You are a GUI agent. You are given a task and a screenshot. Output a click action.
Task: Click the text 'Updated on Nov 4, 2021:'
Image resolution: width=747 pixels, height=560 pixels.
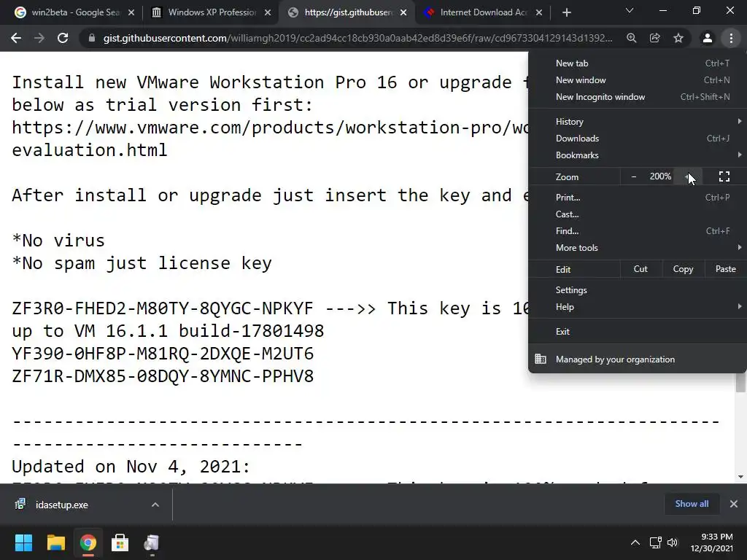[x=131, y=467]
